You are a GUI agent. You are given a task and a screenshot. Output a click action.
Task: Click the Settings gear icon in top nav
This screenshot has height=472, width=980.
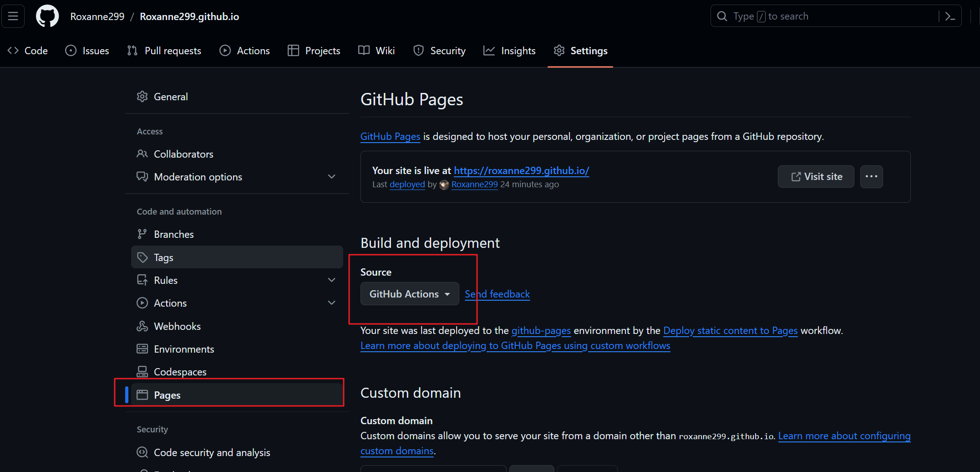click(559, 51)
